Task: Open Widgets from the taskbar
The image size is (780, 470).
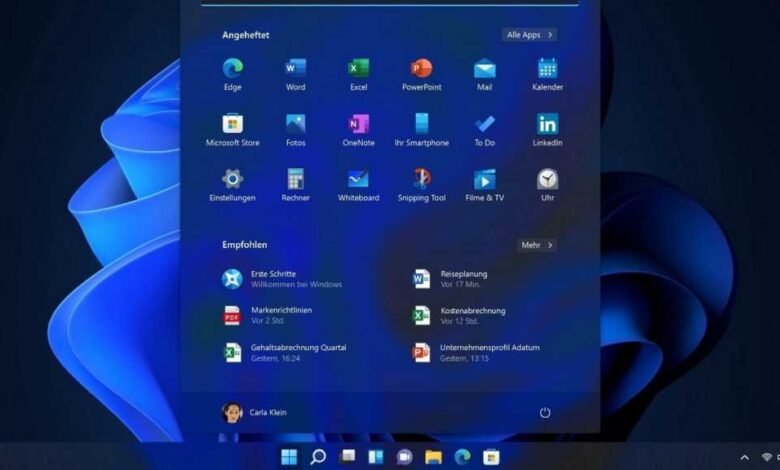Action: click(376, 457)
